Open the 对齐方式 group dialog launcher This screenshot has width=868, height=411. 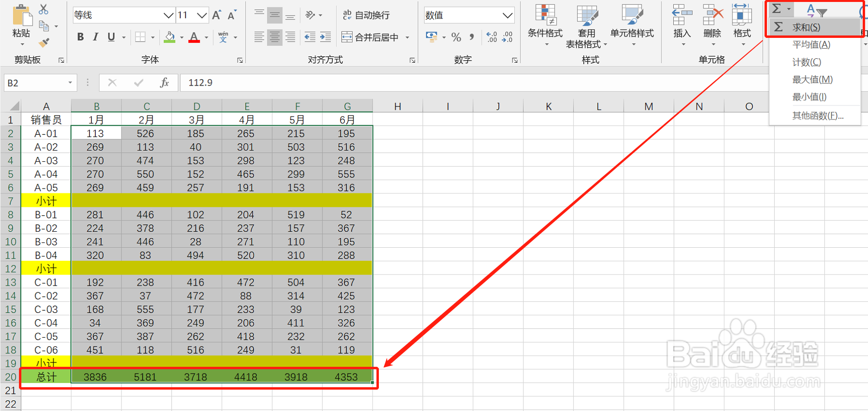click(x=412, y=60)
